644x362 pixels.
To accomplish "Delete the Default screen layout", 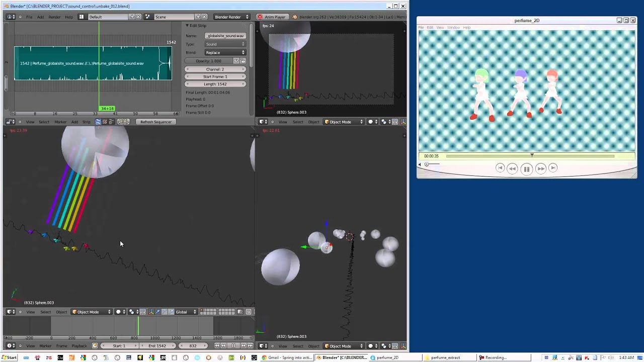I will (x=138, y=17).
